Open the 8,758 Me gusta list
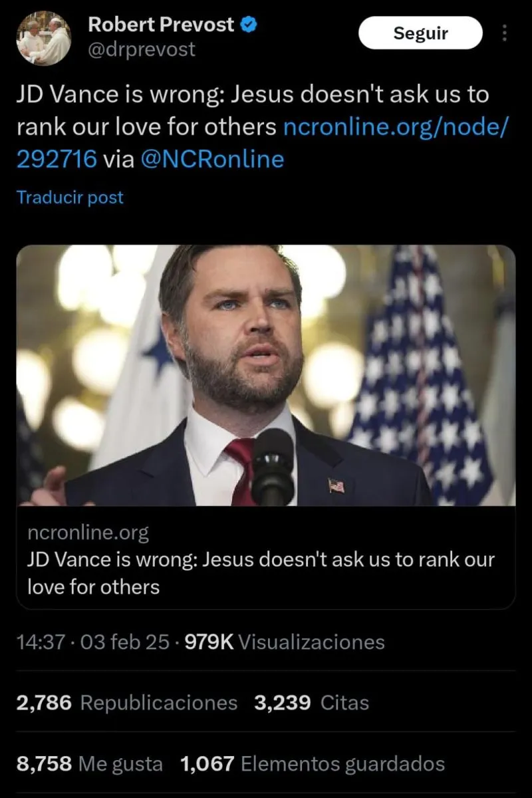 pos(90,764)
